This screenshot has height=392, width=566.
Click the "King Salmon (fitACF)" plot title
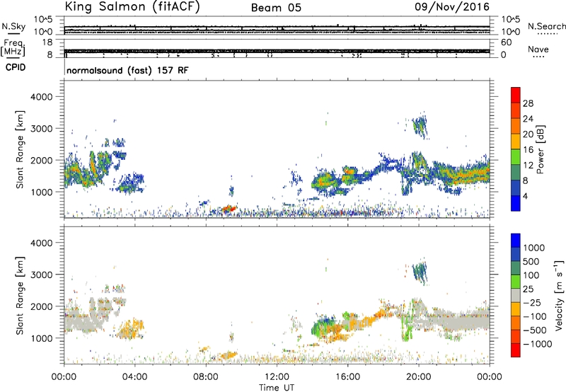(132, 6)
